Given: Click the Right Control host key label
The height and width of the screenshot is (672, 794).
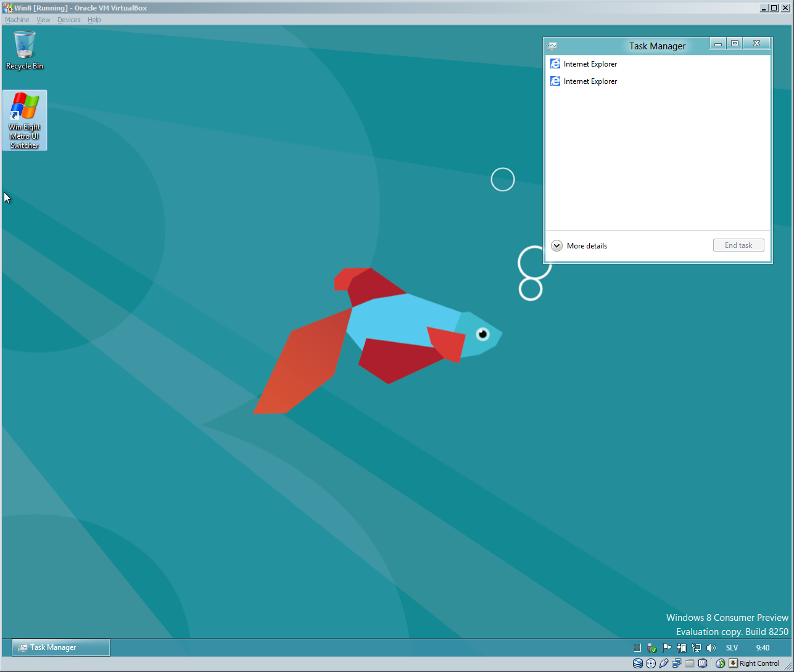Looking at the screenshot, I should [x=759, y=664].
